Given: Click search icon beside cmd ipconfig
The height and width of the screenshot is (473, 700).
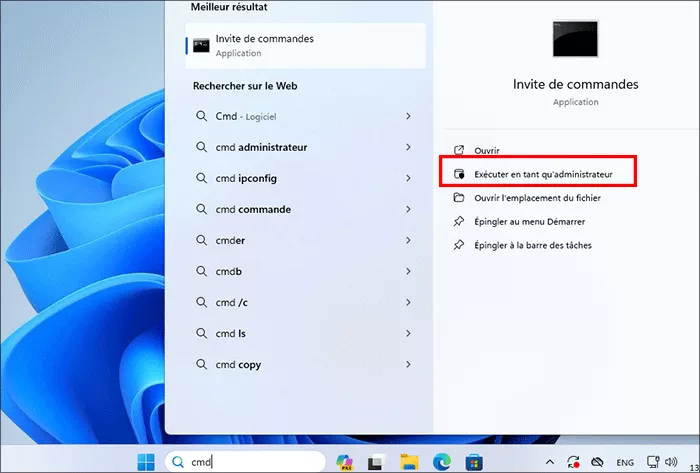Looking at the screenshot, I should point(201,178).
